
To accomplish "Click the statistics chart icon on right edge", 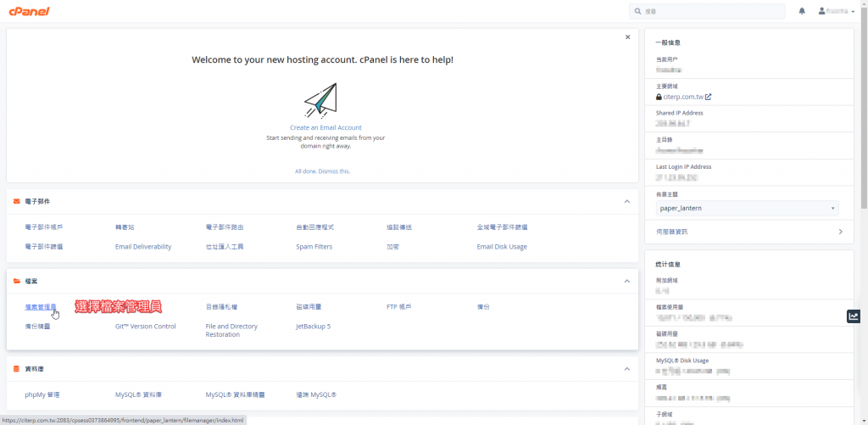I will 854,316.
